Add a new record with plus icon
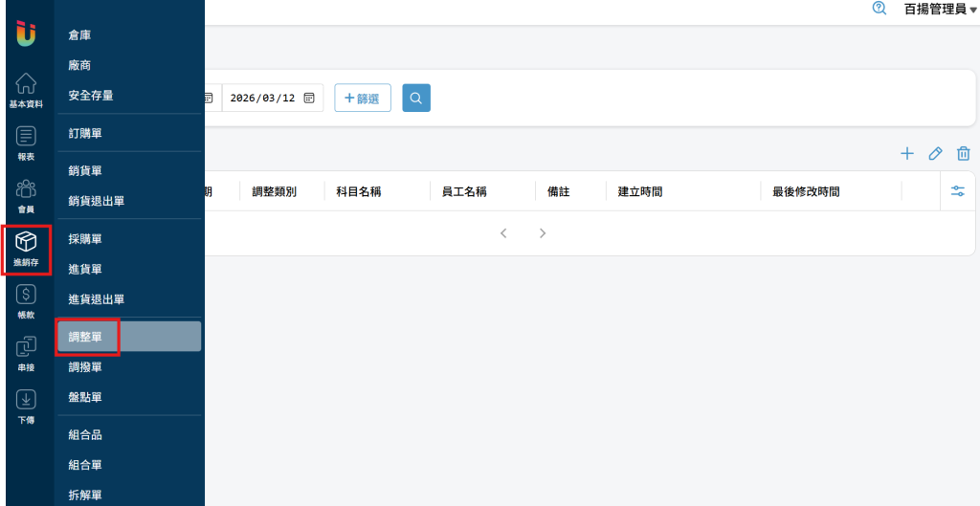This screenshot has width=980, height=506. [x=907, y=154]
